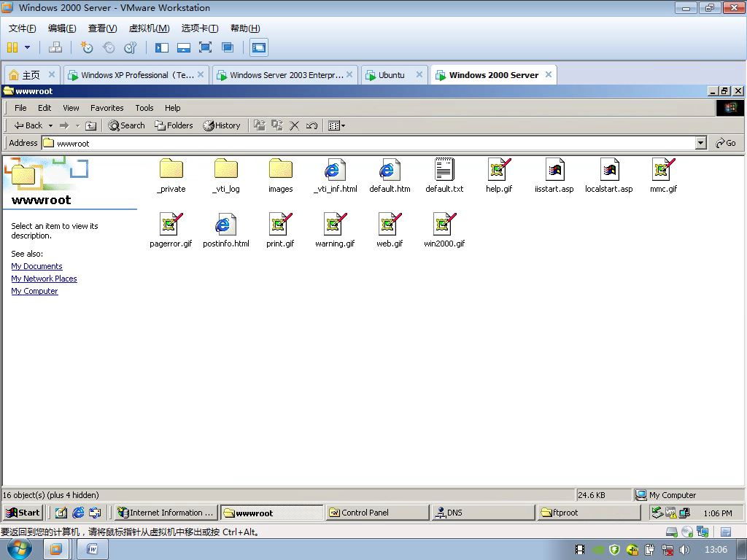Switch to Control Panel taskbar button
Image resolution: width=747 pixels, height=560 pixels.
click(x=377, y=513)
